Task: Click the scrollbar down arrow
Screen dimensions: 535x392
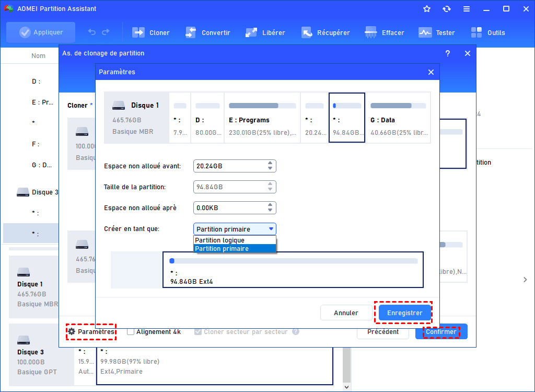Action: click(x=347, y=387)
